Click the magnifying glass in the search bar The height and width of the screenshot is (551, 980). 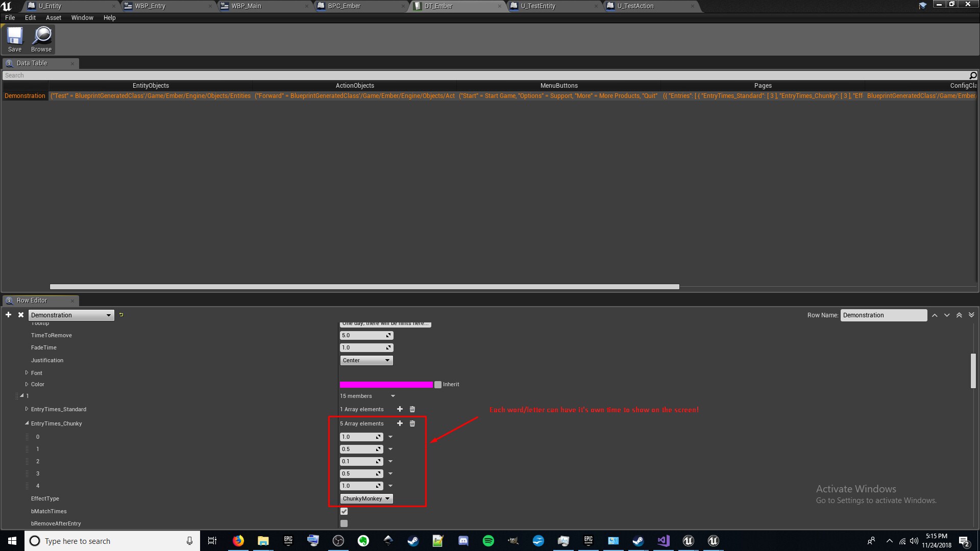coord(973,75)
